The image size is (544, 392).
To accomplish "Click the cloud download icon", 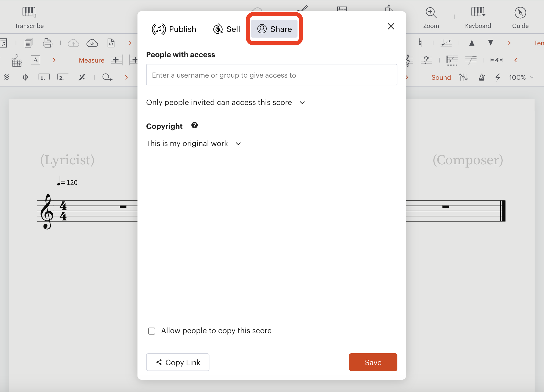I will (92, 43).
